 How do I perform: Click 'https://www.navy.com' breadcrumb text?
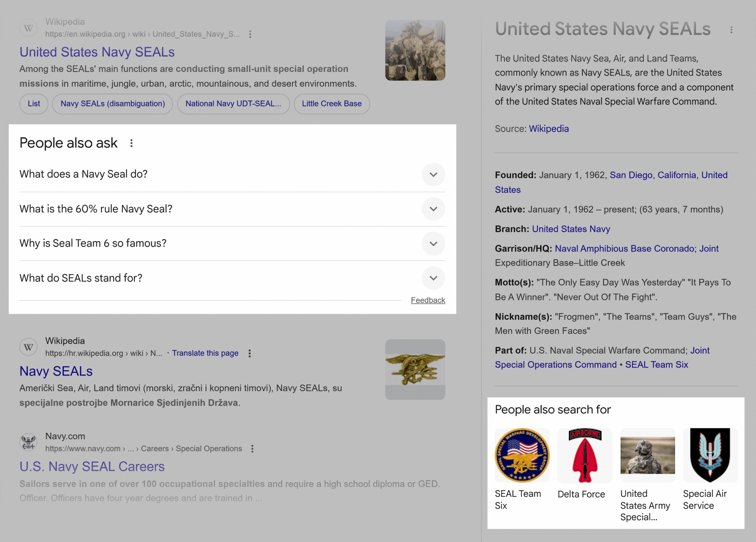pos(83,449)
